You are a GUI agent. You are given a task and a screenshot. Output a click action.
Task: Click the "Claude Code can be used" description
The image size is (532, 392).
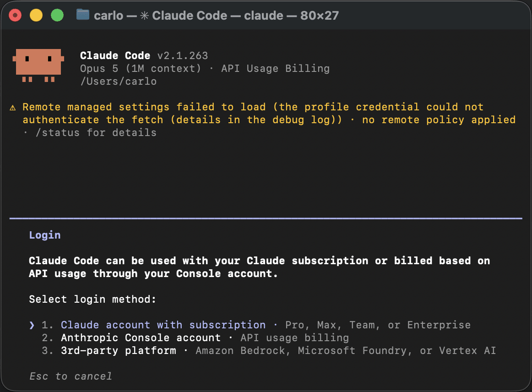point(260,267)
